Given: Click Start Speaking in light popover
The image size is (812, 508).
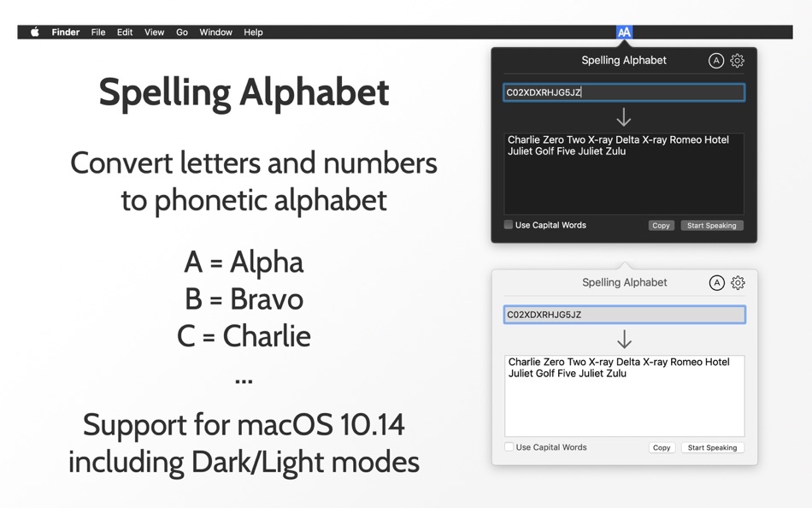Looking at the screenshot, I should point(712,447).
